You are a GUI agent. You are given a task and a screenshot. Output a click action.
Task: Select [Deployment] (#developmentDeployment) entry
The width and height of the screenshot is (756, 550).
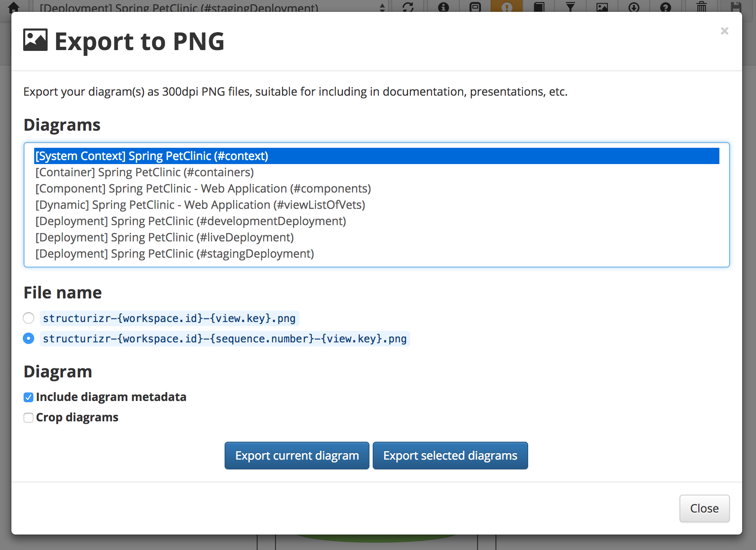(x=377, y=221)
